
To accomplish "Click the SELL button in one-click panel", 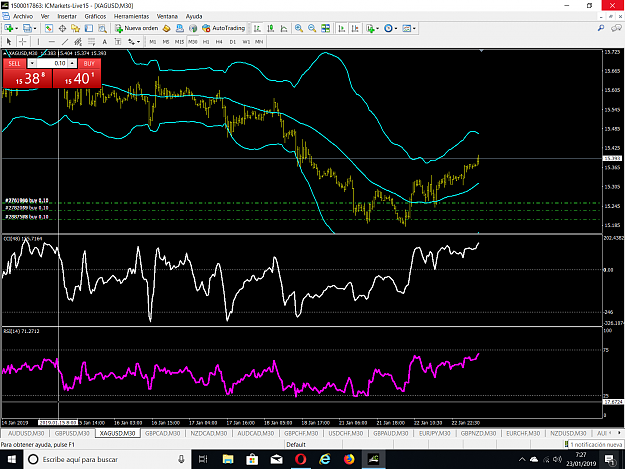I will coord(14,63).
